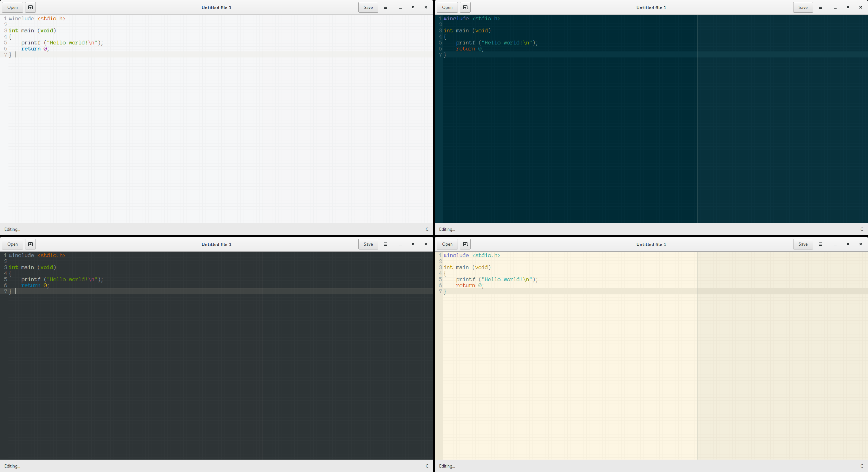Viewport: 868px width, 472px height.
Task: Open C language selector in light window status bar
Action: tap(427, 229)
